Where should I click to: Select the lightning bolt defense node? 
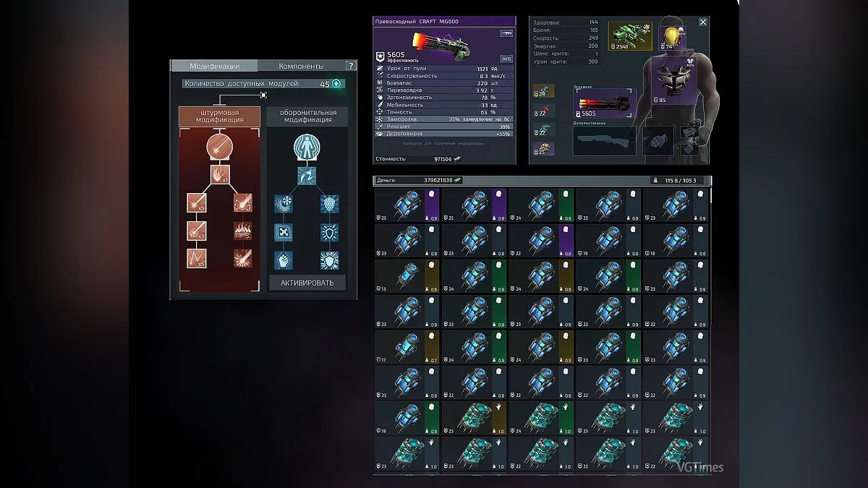coord(307,174)
